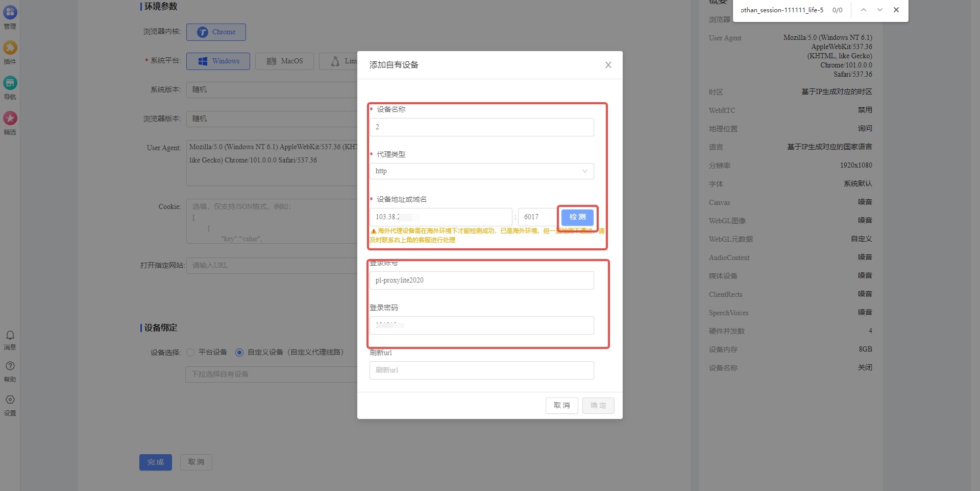The height and width of the screenshot is (491, 980).
Task: Open the 消息 notification bell icon
Action: [x=10, y=336]
